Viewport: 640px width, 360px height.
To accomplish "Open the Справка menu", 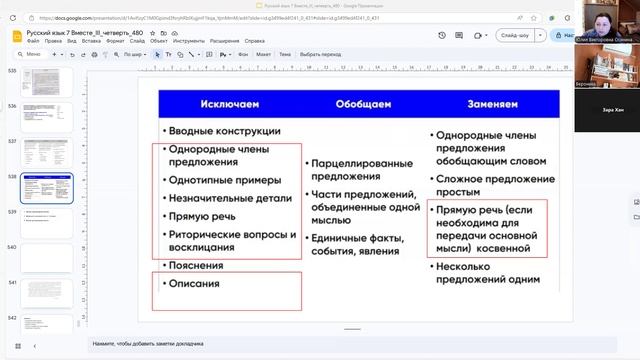I will [255, 41].
